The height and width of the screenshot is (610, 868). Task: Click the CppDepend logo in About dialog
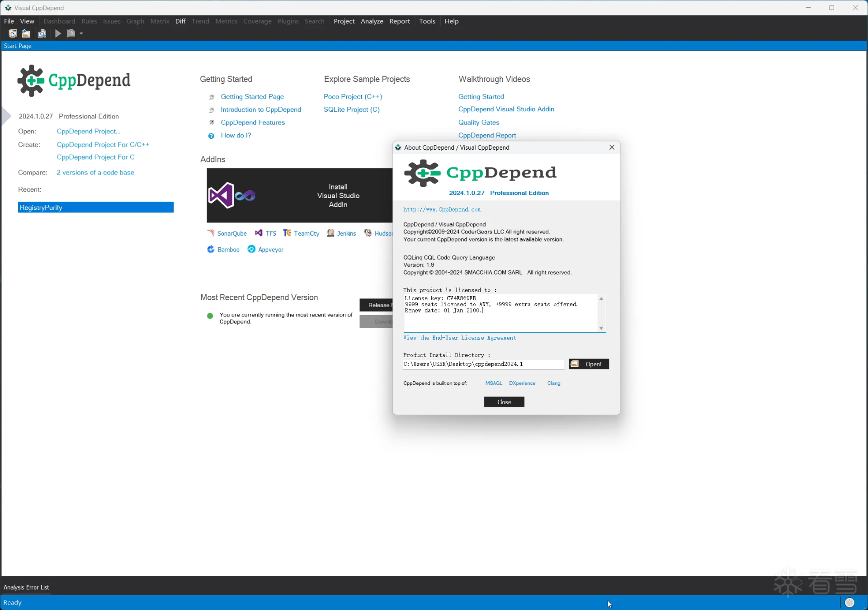480,173
